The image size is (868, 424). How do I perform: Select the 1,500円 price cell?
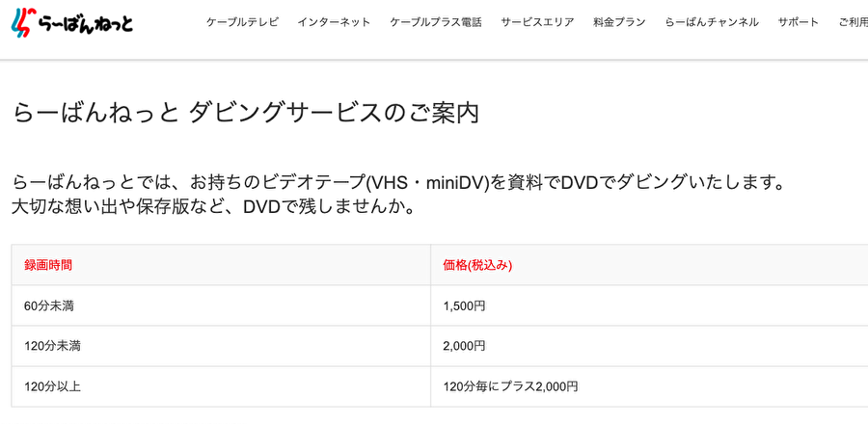pyautogui.click(x=649, y=305)
